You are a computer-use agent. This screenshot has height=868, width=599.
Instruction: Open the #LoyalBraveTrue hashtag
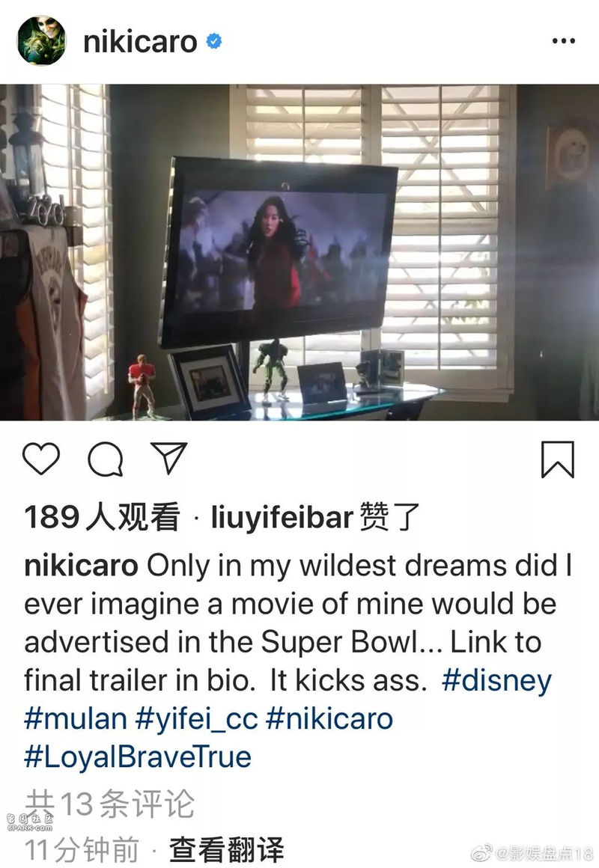(x=138, y=757)
